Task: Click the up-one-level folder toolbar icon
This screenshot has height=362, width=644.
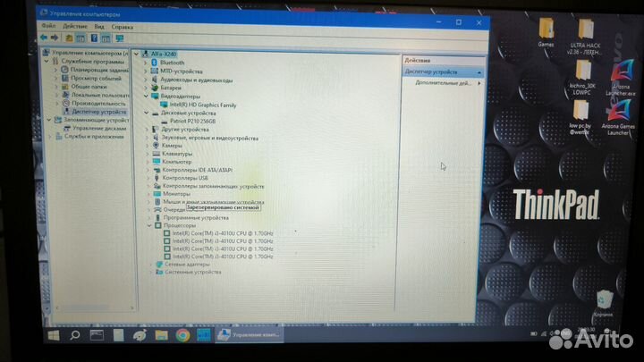Action: pyautogui.click(x=69, y=38)
